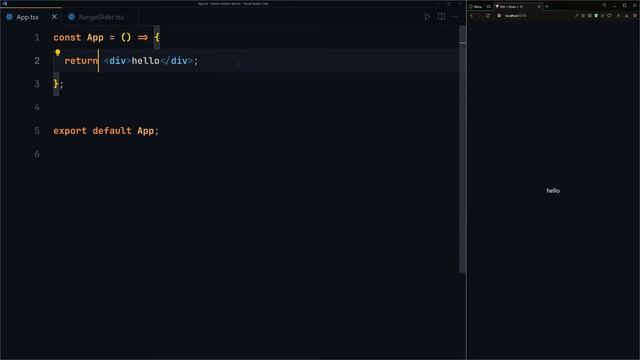The height and width of the screenshot is (360, 640).
Task: Click the VS Code logo in title bar
Action: (x=4, y=3)
